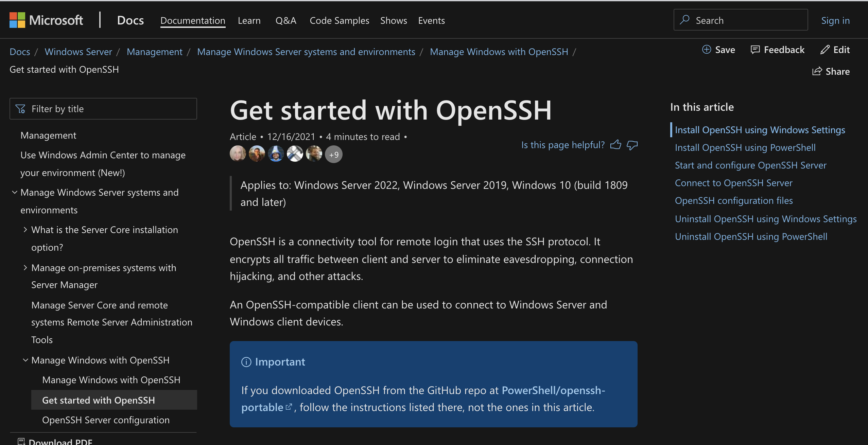868x445 pixels.
Task: Click the Filter by title field
Action: (103, 109)
